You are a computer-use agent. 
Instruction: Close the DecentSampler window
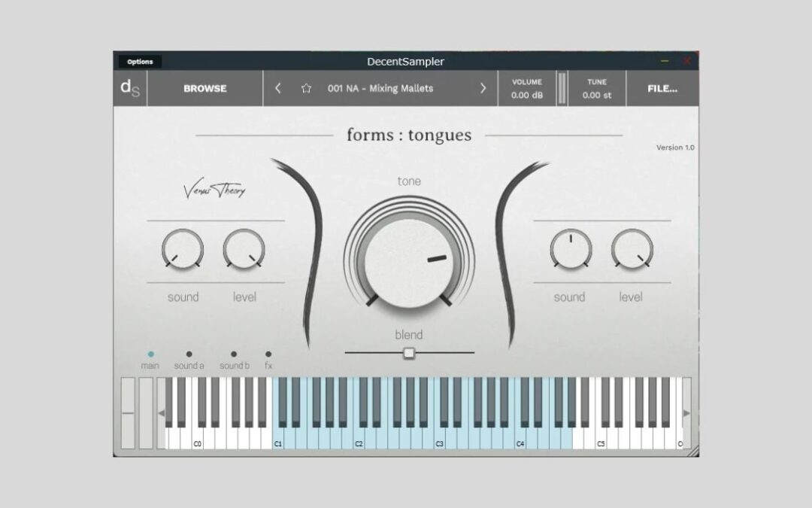click(686, 61)
